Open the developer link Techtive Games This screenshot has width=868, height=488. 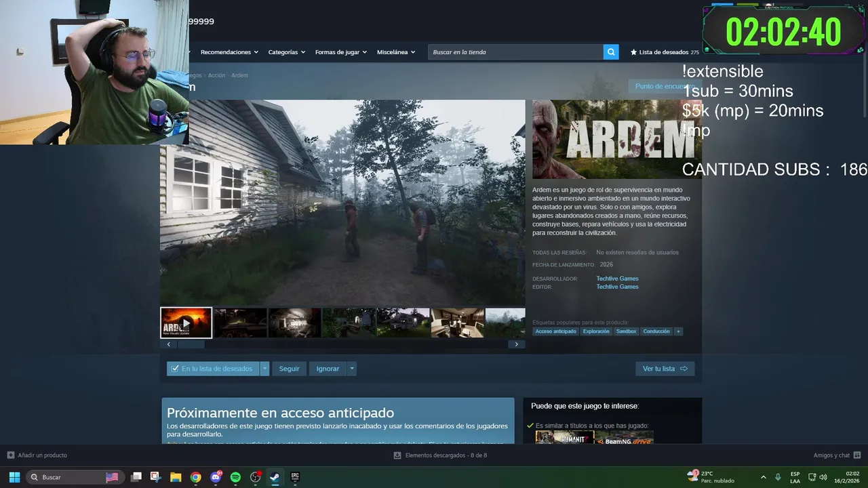click(x=617, y=279)
